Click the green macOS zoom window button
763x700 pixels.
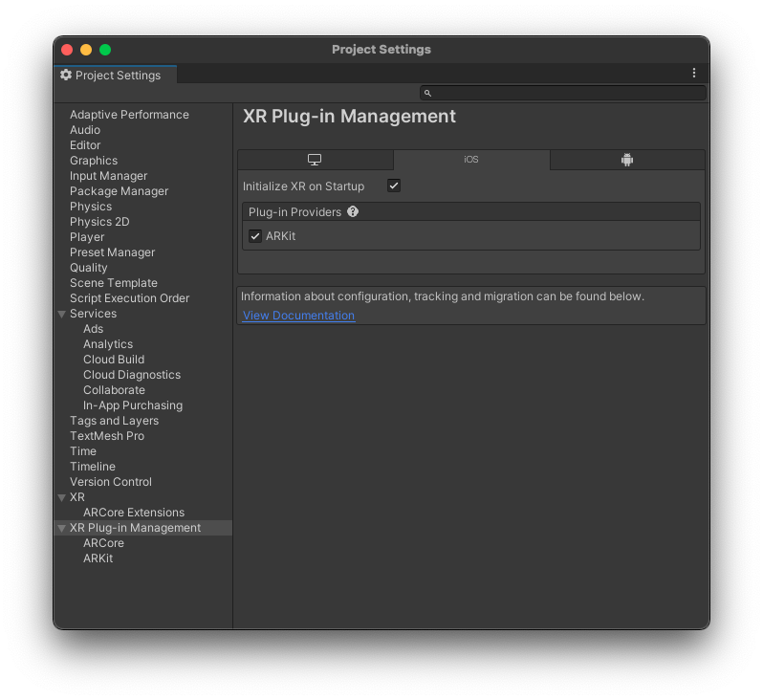105,50
